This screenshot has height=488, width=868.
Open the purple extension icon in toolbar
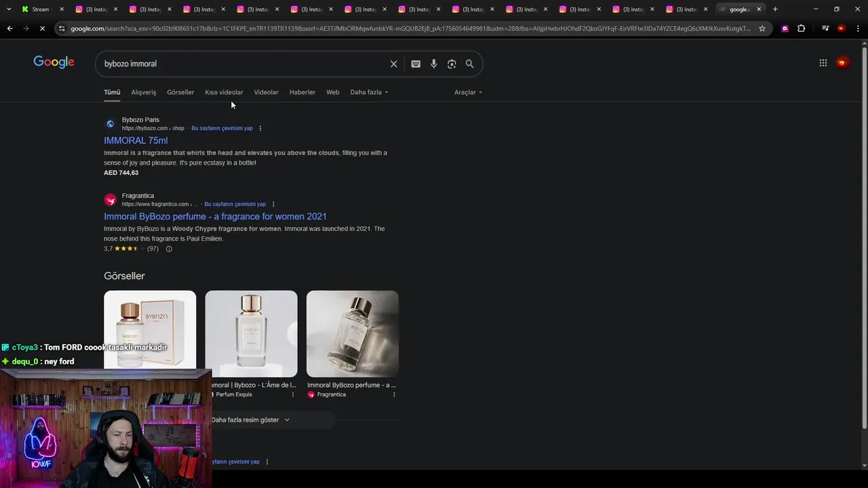click(x=785, y=28)
